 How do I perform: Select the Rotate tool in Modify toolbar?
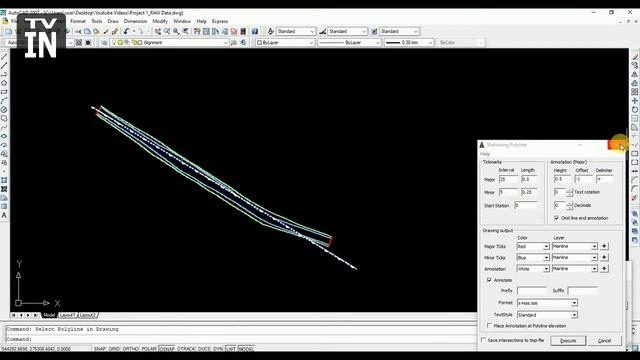click(x=635, y=110)
